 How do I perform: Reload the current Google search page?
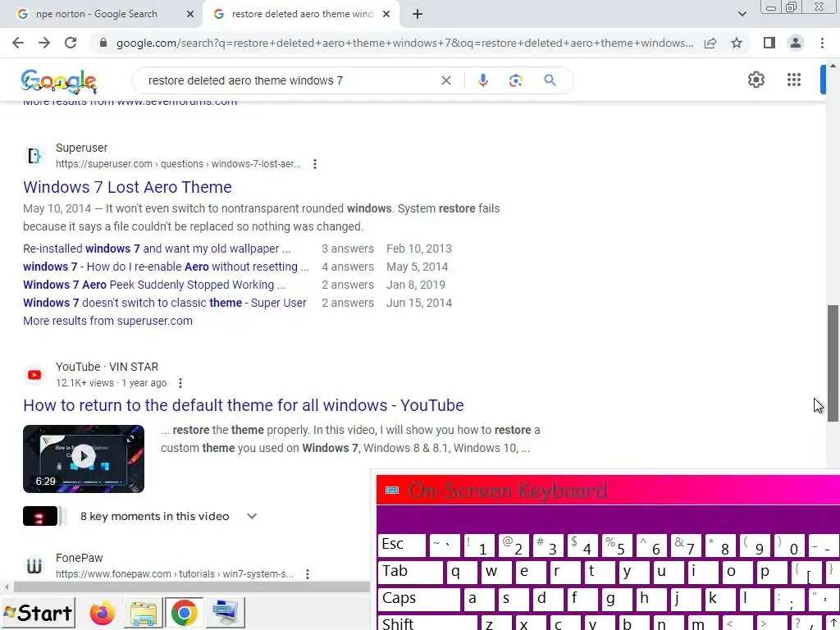point(71,43)
